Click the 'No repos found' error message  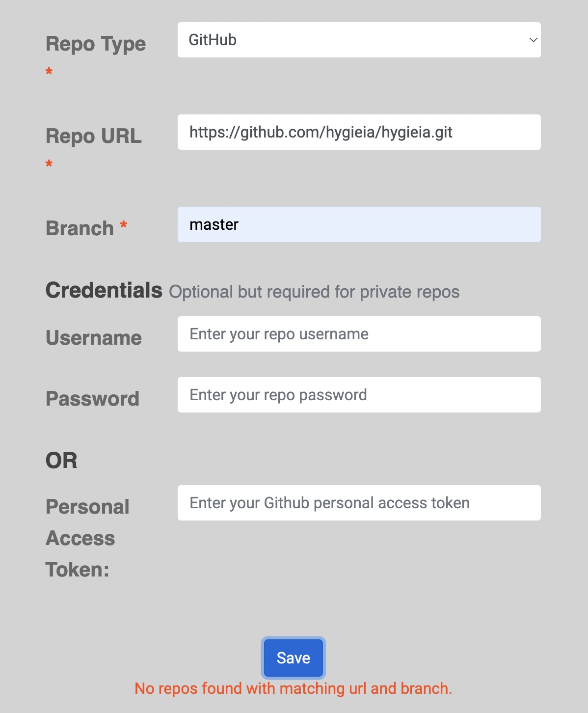294,688
